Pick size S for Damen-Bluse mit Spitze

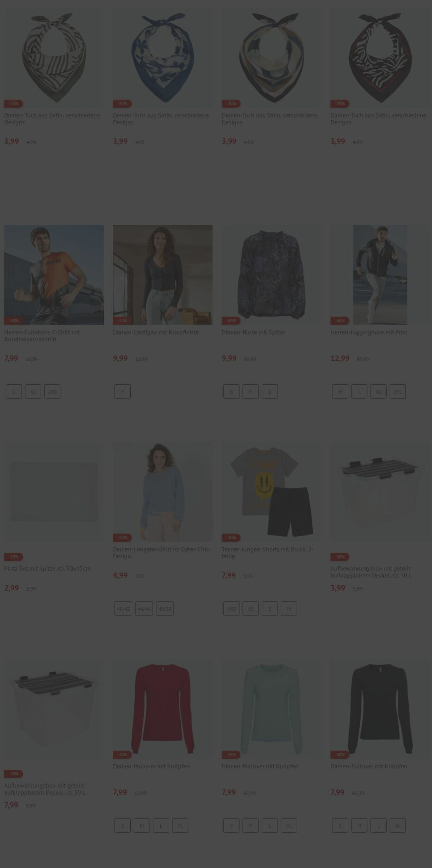tap(231, 392)
